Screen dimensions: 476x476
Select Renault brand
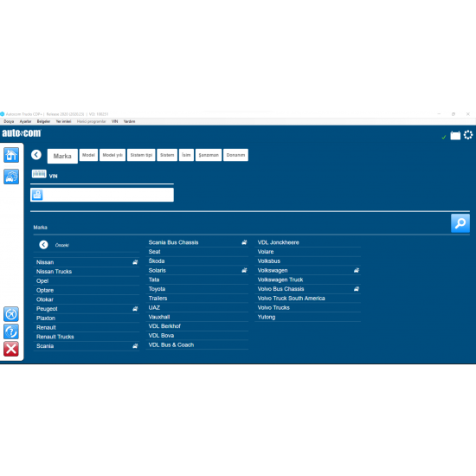click(x=87, y=327)
